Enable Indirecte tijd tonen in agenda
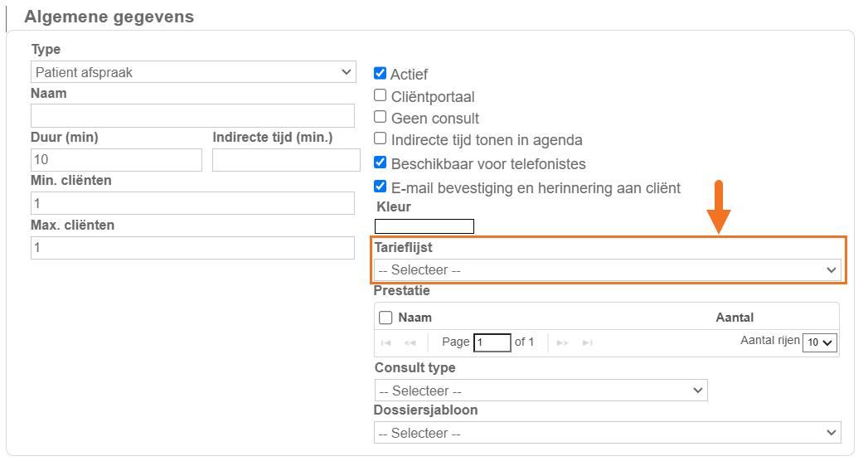 pos(381,139)
